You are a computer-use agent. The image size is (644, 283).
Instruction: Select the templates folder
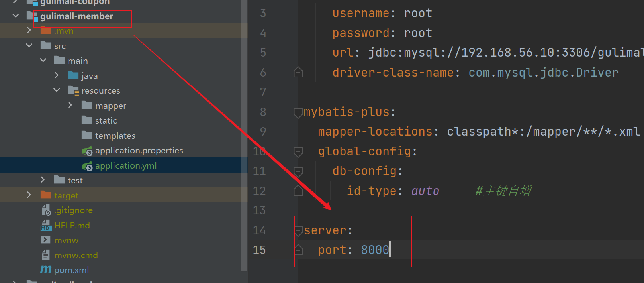click(115, 136)
